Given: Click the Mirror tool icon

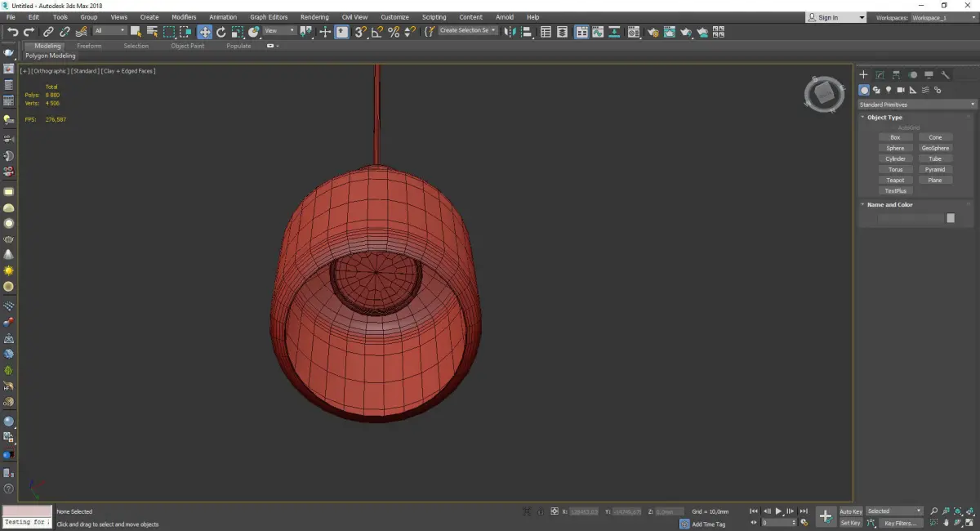Looking at the screenshot, I should (x=510, y=32).
